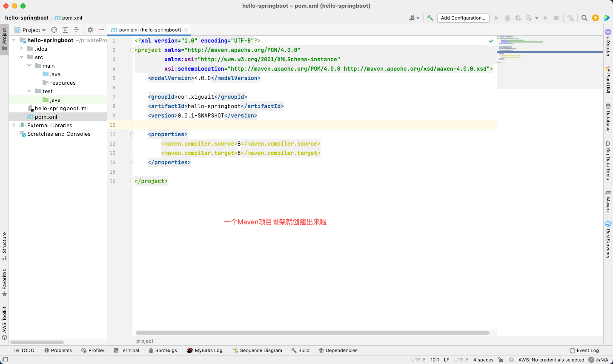Click the green inspection checkmark in editor
Image resolution: width=613 pixels, height=364 pixels.
tap(491, 41)
